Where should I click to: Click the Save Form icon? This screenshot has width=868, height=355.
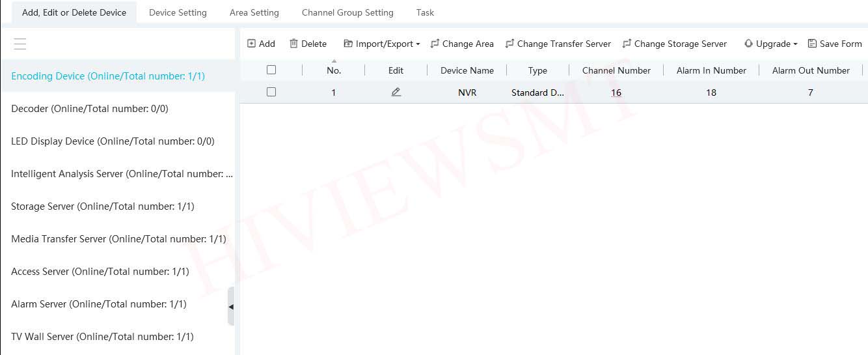(x=812, y=44)
